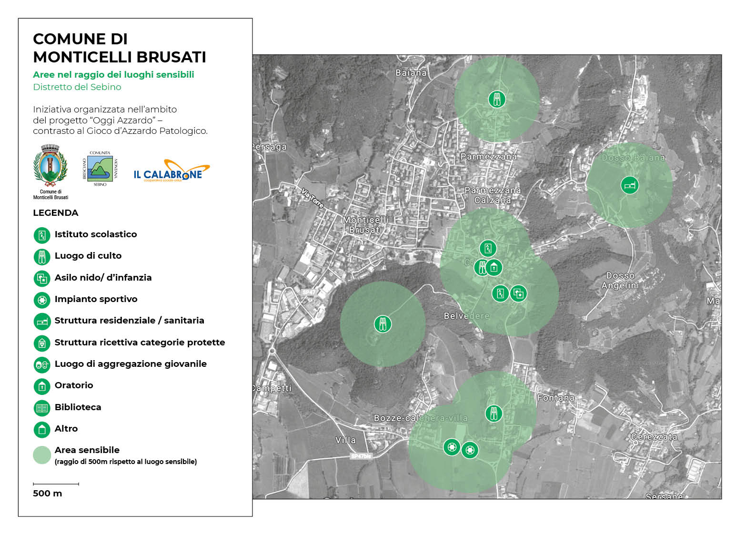
Task: Click the 'Istituto scolastico' legend label
Action: point(96,234)
